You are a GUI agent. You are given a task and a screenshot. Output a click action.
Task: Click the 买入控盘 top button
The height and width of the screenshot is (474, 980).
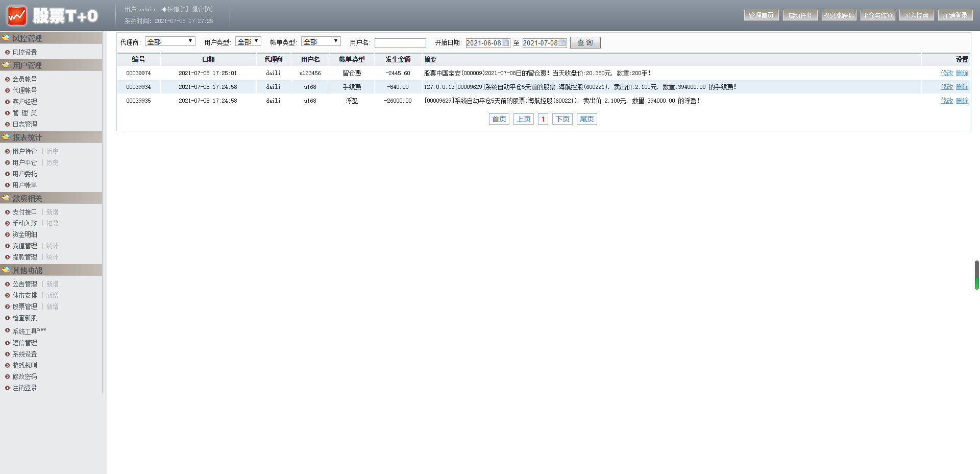(x=916, y=15)
